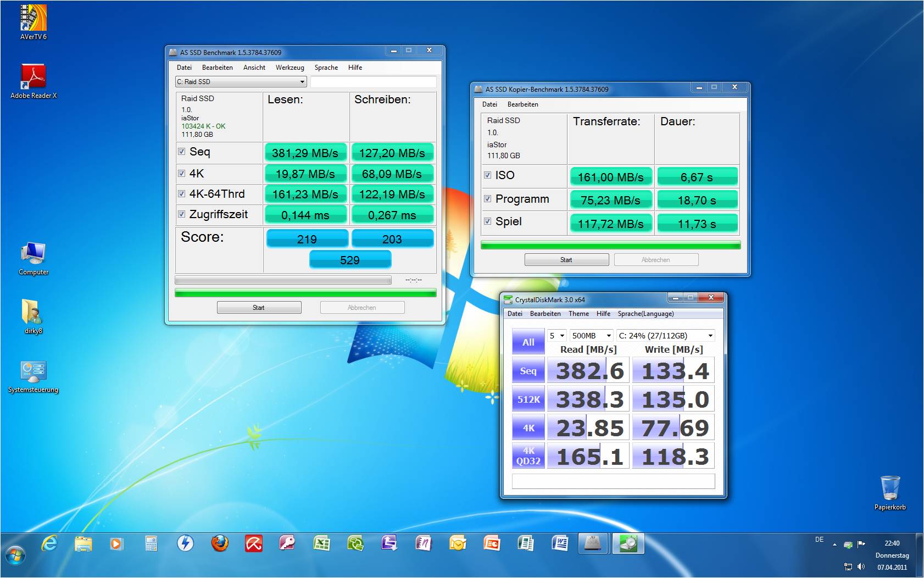Click the 512K test button

pyautogui.click(x=528, y=399)
